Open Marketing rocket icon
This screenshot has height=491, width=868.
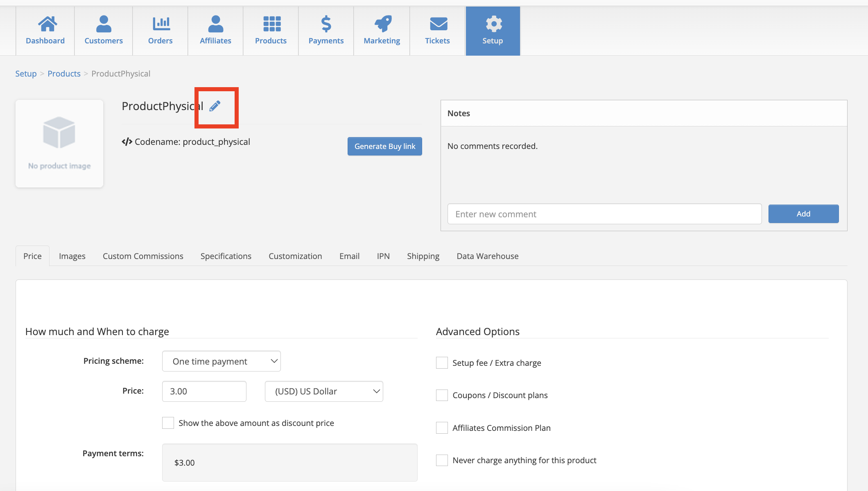coord(383,24)
